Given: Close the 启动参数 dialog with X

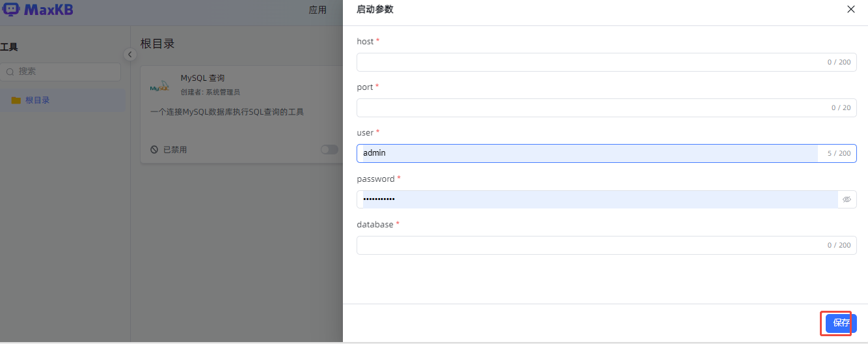Looking at the screenshot, I should [851, 9].
